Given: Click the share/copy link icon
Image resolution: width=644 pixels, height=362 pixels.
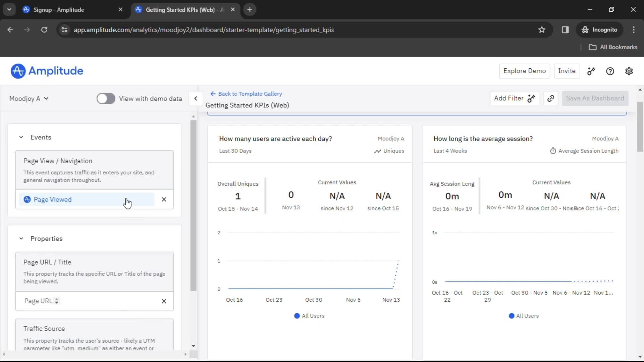Looking at the screenshot, I should 551,98.
